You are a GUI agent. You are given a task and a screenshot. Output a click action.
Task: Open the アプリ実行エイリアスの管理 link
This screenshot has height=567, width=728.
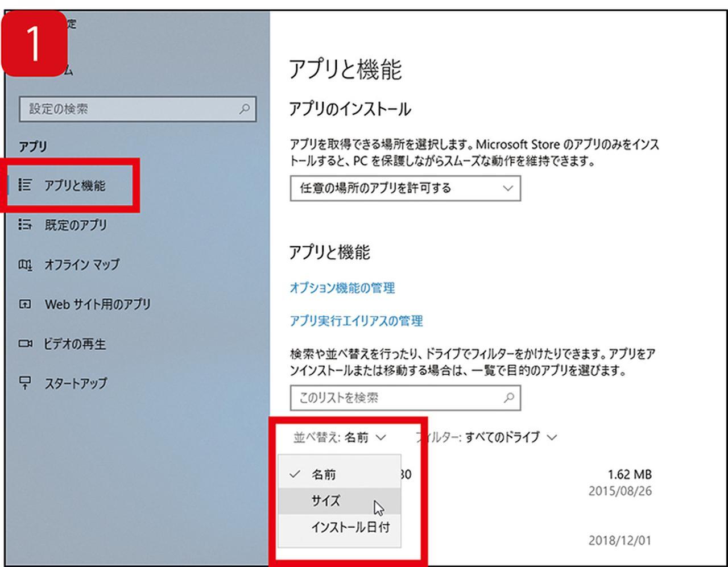click(x=356, y=321)
